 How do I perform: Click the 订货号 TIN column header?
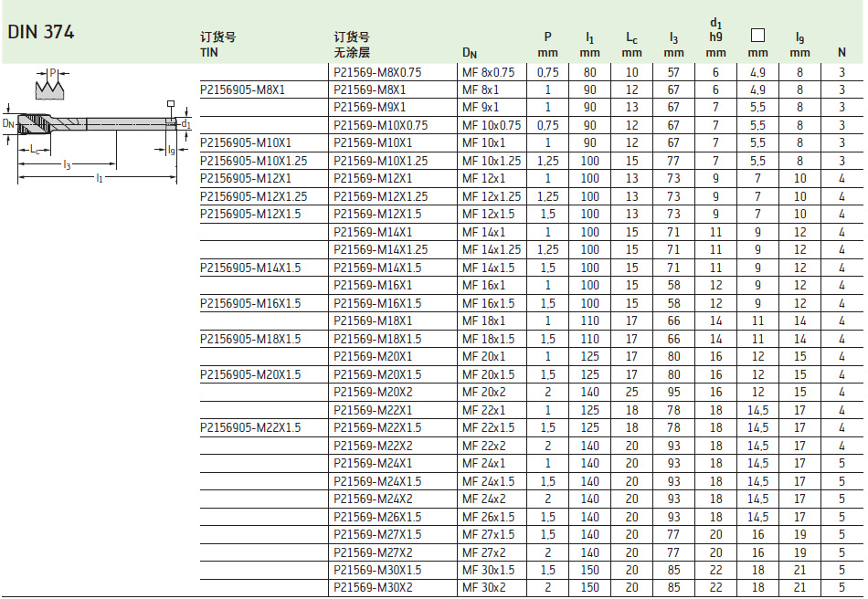pyautogui.click(x=218, y=45)
